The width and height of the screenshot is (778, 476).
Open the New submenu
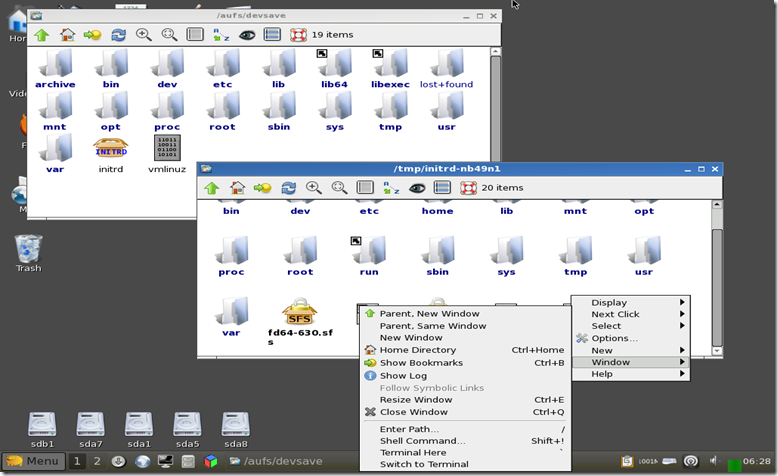pyautogui.click(x=631, y=350)
